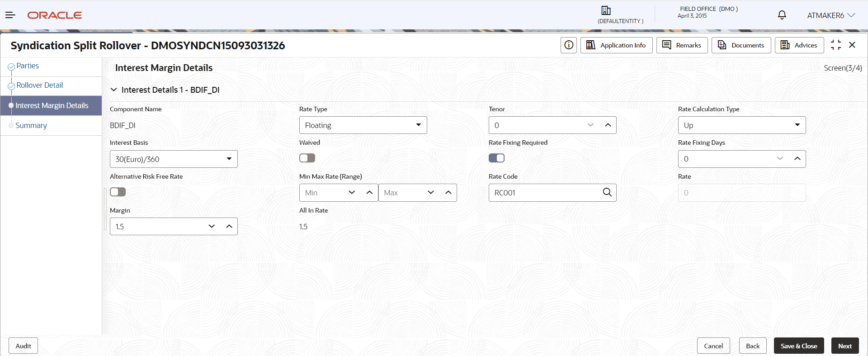The height and width of the screenshot is (356, 868).
Task: Open the Interest Basis dropdown
Action: (x=174, y=159)
